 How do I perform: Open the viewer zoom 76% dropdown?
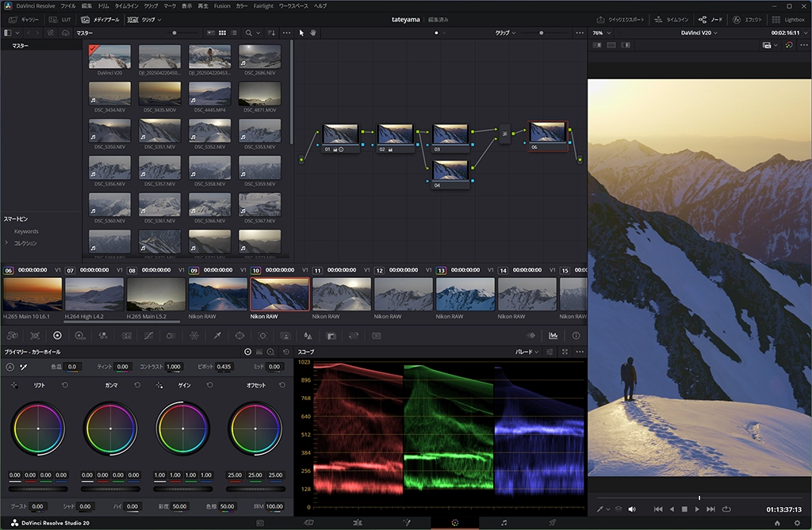tap(601, 33)
